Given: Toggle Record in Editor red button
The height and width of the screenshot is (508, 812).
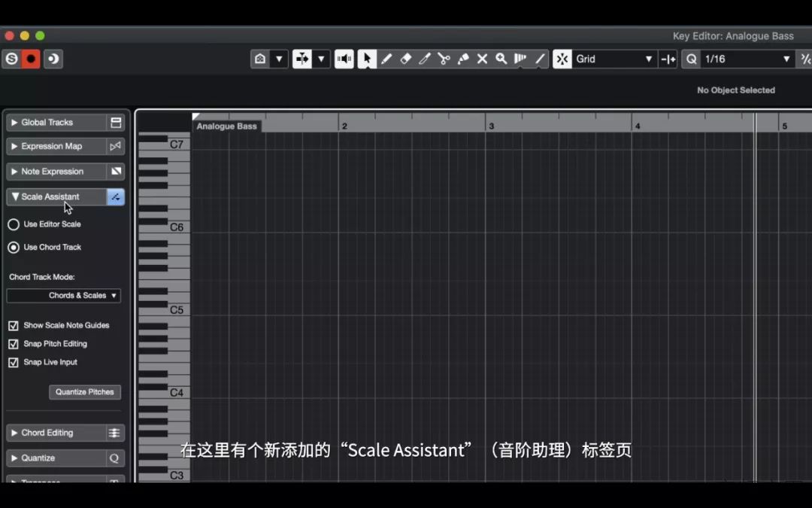Looking at the screenshot, I should click(x=31, y=59).
